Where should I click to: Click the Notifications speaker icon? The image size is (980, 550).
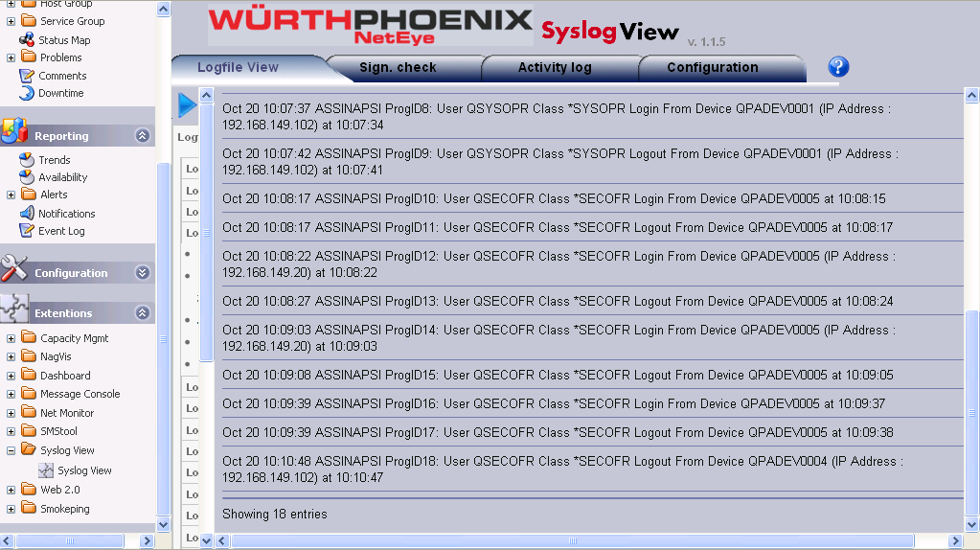tap(27, 213)
